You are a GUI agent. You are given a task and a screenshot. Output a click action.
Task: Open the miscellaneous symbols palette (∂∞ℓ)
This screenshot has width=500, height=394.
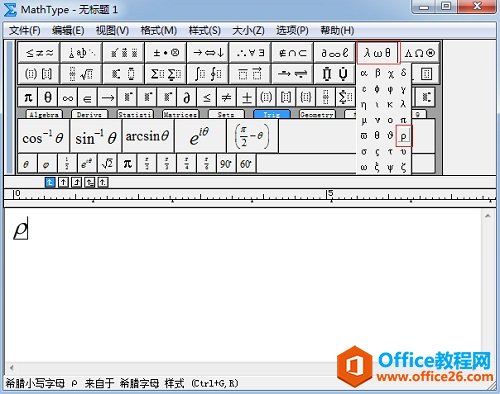coord(335,53)
